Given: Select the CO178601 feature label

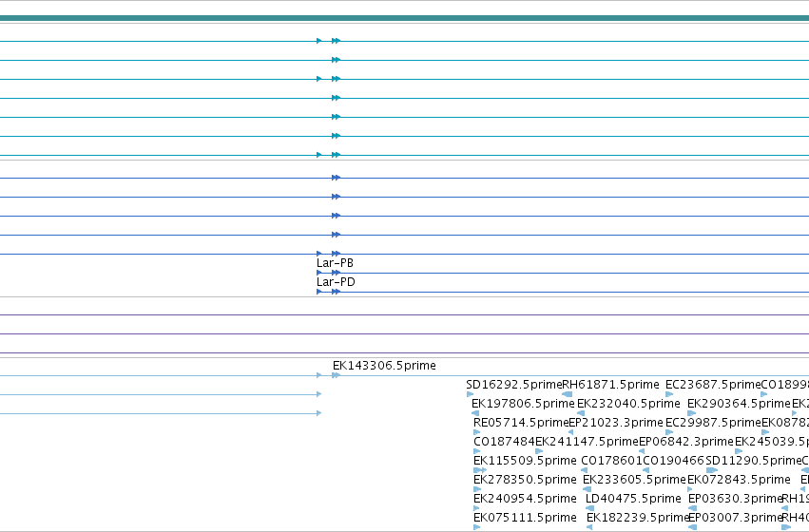Looking at the screenshot, I should 611,461.
